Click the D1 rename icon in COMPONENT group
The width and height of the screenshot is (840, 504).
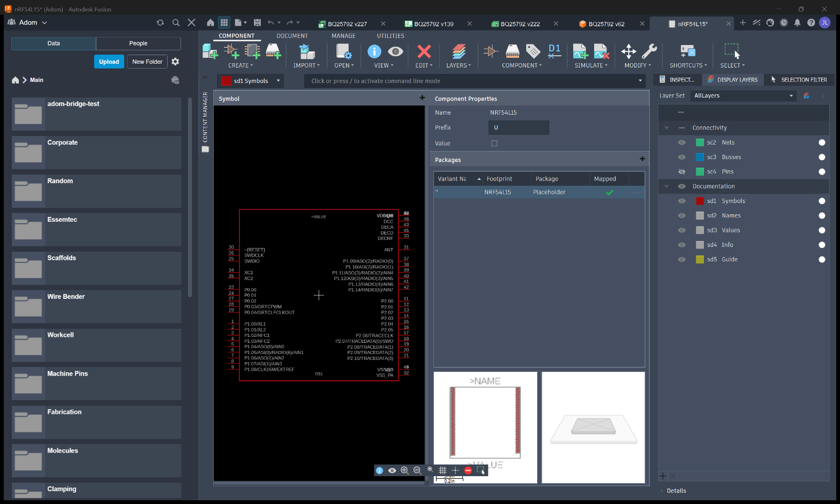554,51
